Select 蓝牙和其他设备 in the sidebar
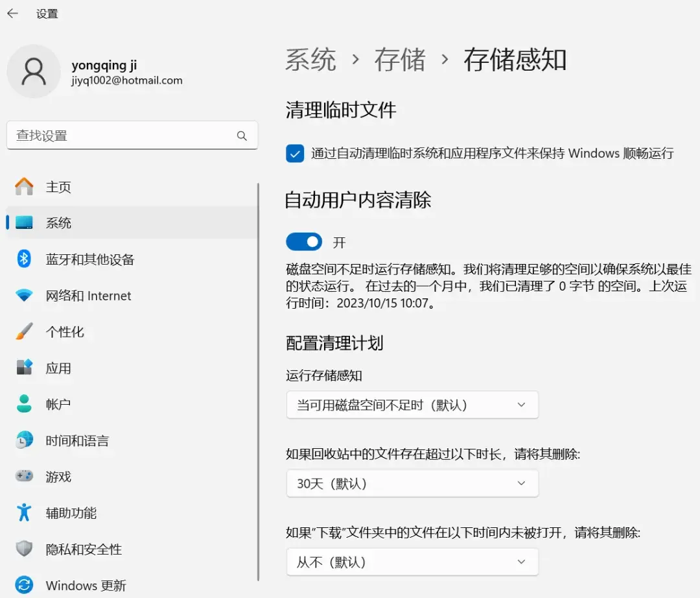 point(89,259)
